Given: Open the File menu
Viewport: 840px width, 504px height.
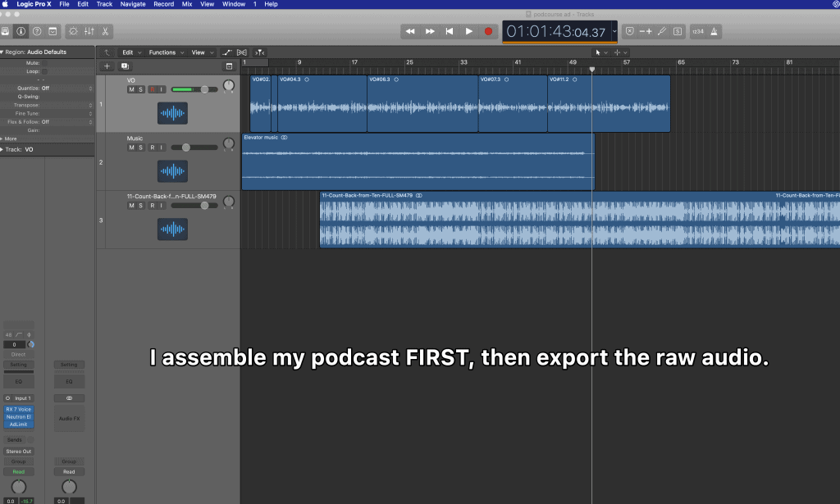Looking at the screenshot, I should pyautogui.click(x=64, y=4).
